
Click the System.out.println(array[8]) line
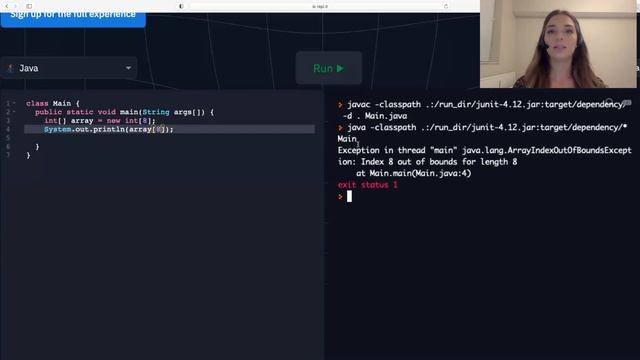(x=109, y=129)
